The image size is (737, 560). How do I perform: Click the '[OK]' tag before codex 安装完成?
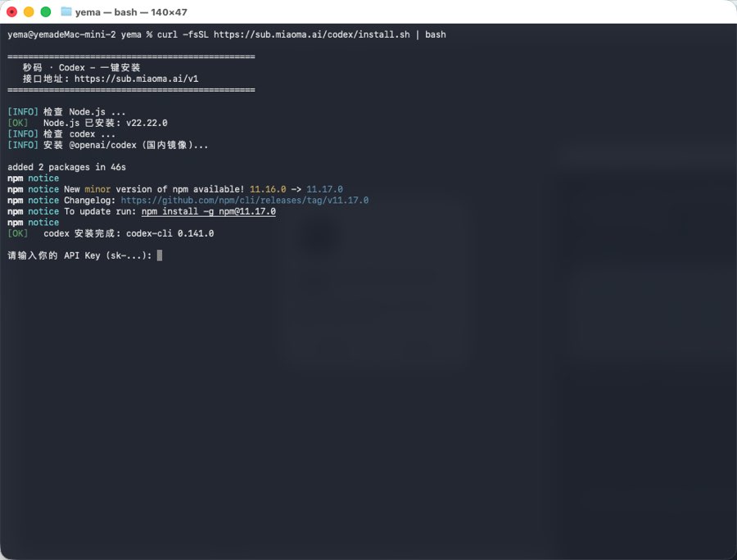click(x=18, y=233)
